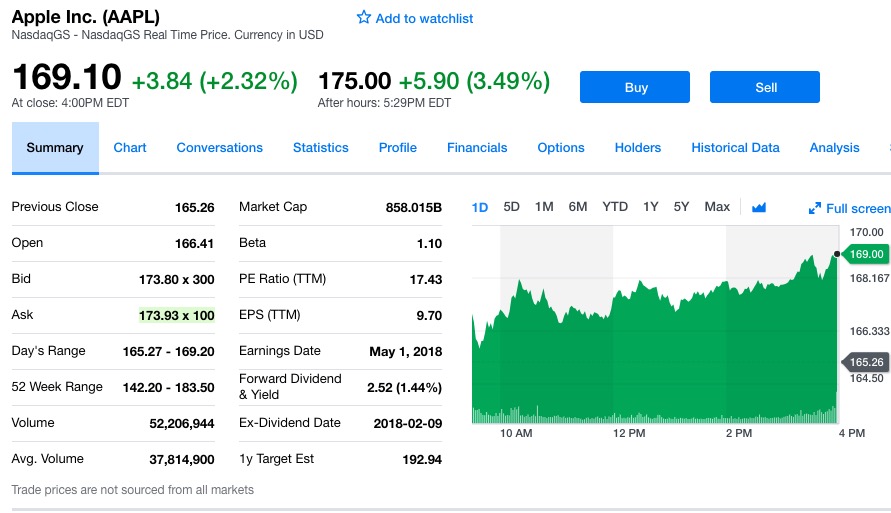Click the Volume value 52,206,944
The width and height of the screenshot is (891, 513).
[182, 424]
